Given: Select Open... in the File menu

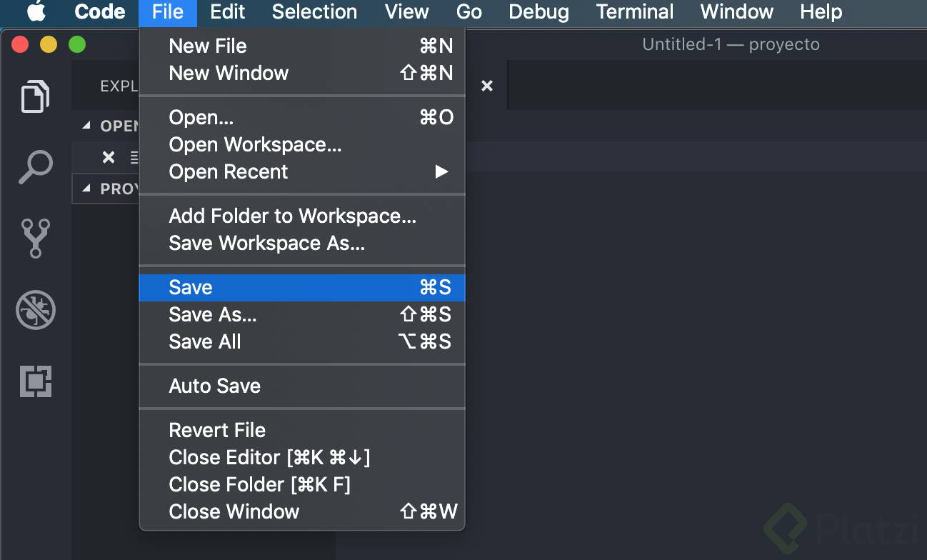Looking at the screenshot, I should (x=302, y=117).
